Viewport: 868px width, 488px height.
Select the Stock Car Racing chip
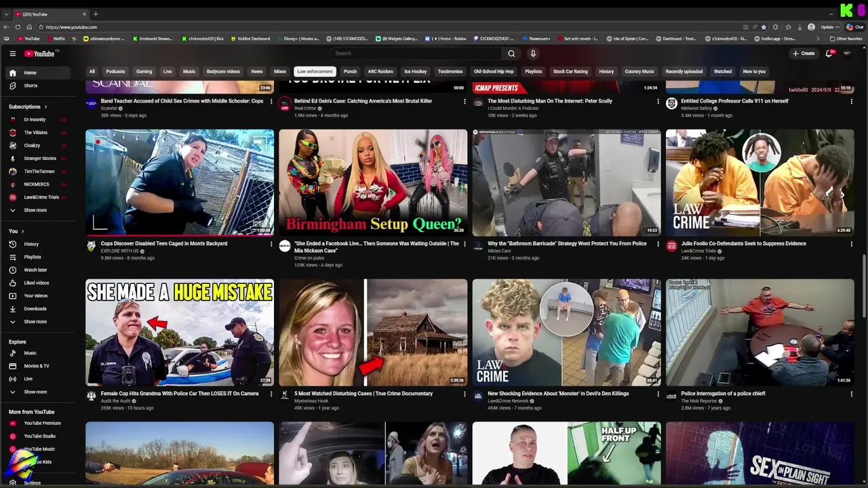pos(570,71)
